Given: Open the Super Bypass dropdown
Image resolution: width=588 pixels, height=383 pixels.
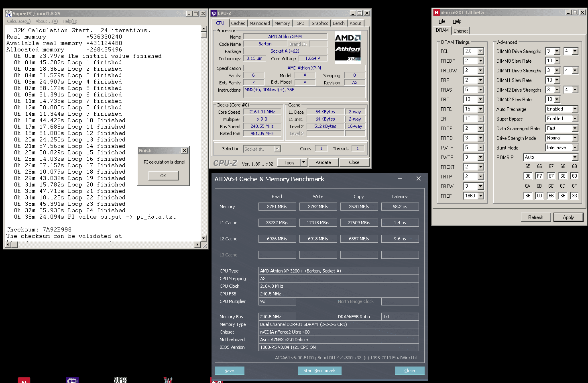Looking at the screenshot, I should pyautogui.click(x=575, y=119).
